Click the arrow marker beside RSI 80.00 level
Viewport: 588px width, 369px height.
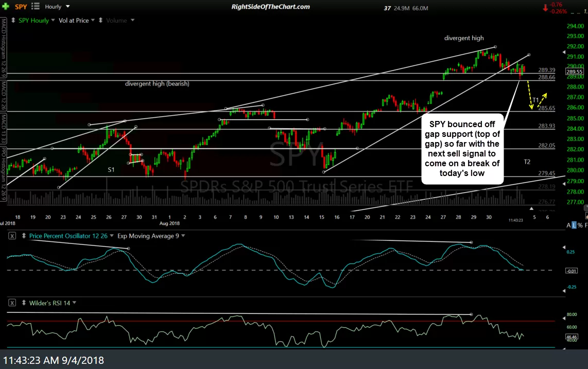pyautogui.click(x=564, y=318)
